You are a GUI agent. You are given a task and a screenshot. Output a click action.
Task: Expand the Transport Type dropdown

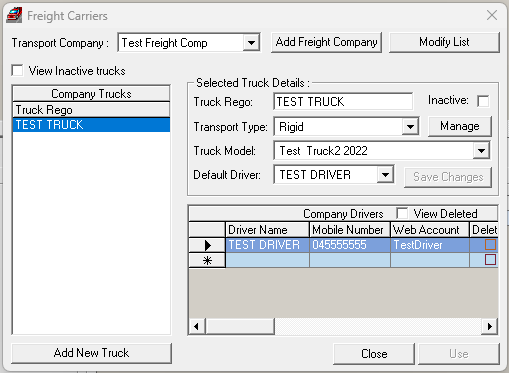click(410, 127)
